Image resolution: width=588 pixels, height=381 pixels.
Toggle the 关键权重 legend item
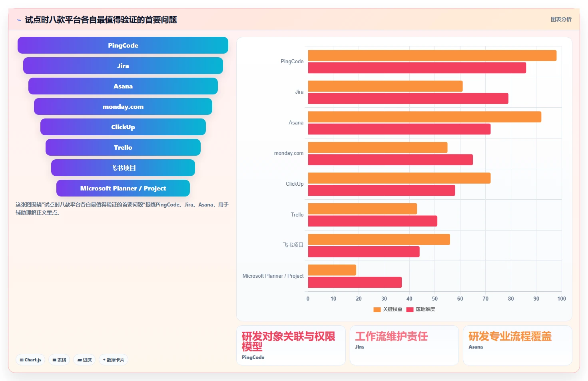click(388, 309)
